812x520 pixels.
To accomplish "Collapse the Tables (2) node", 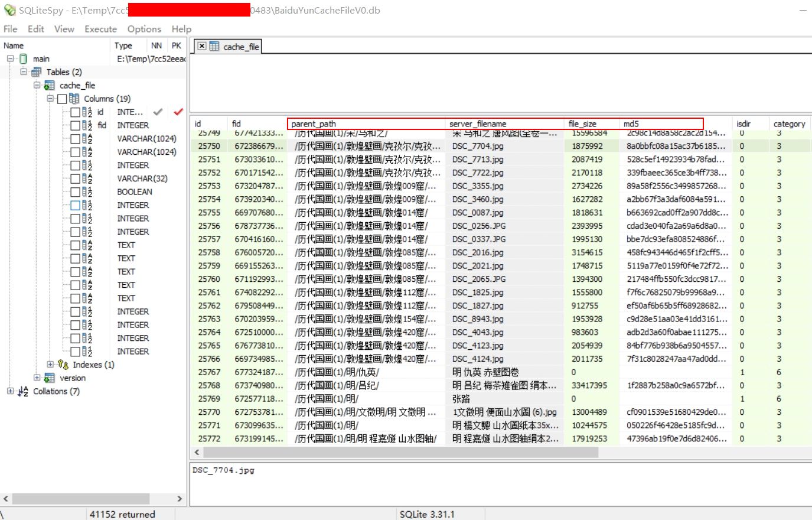I will click(x=24, y=72).
